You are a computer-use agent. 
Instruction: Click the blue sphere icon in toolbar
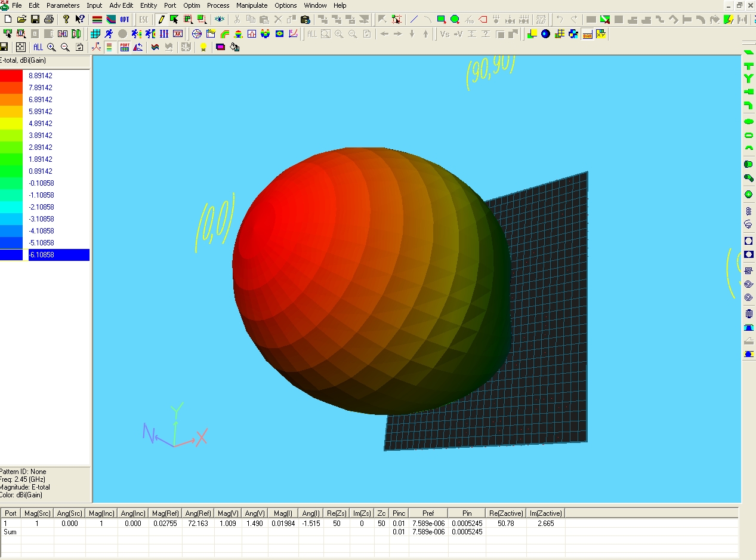coord(545,33)
